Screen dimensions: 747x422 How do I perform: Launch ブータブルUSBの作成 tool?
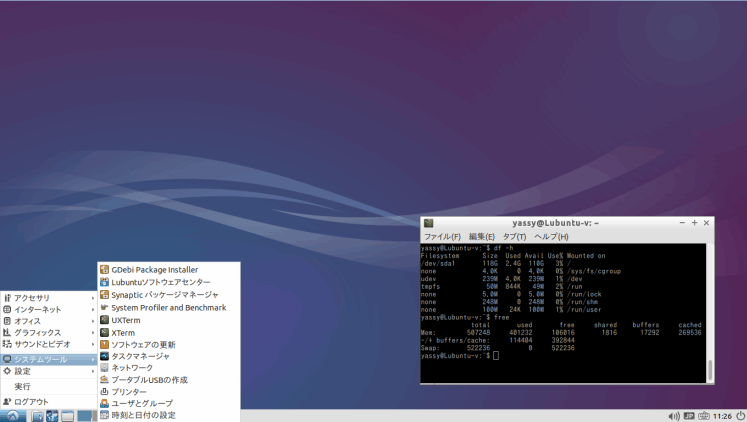(169, 380)
